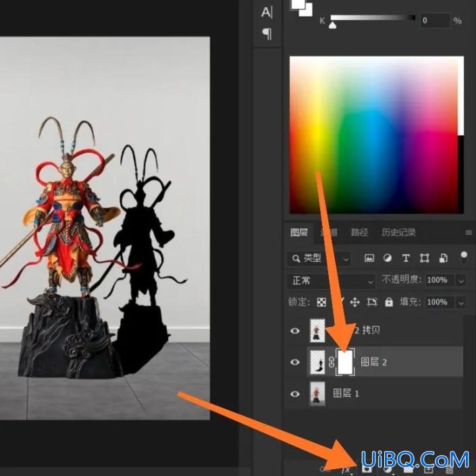Lock layer position move icon
Screen dimensions: 476x476
pos(354,302)
